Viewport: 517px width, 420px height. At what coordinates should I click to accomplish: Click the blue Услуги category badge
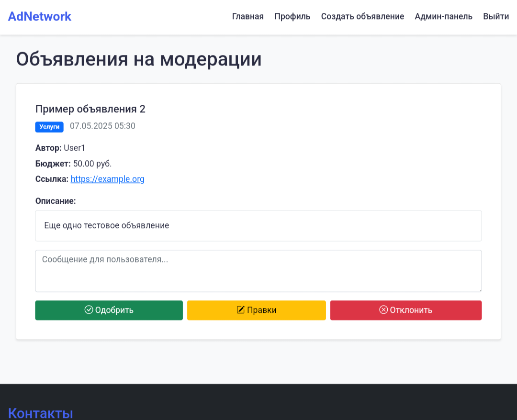tap(49, 127)
